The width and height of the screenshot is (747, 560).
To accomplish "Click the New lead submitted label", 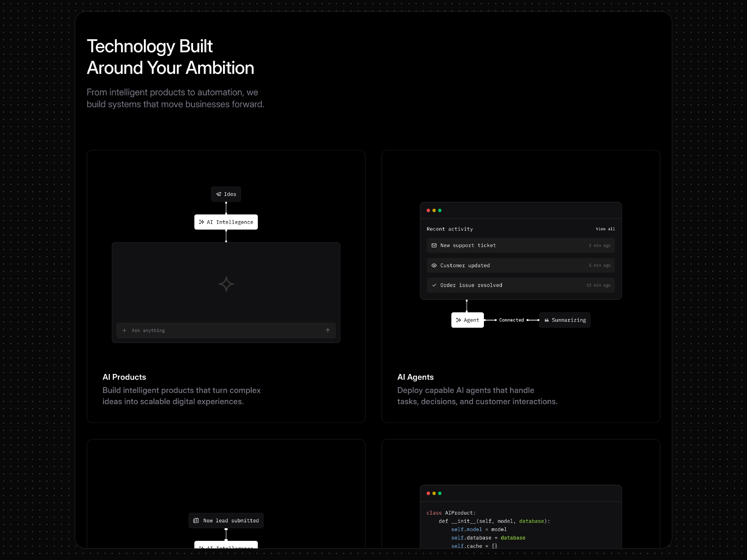I will click(x=231, y=521).
